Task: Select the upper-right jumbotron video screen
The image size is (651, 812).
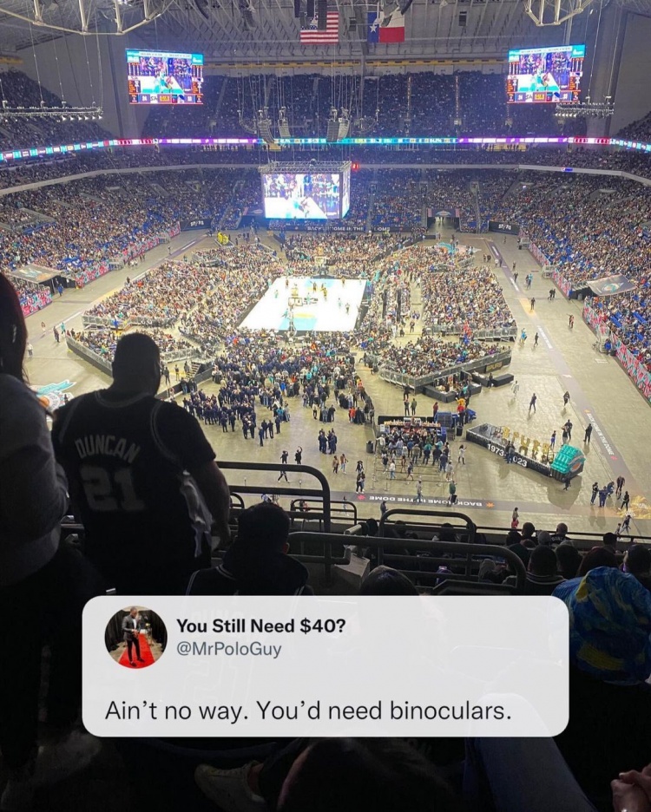Action: pyautogui.click(x=546, y=75)
